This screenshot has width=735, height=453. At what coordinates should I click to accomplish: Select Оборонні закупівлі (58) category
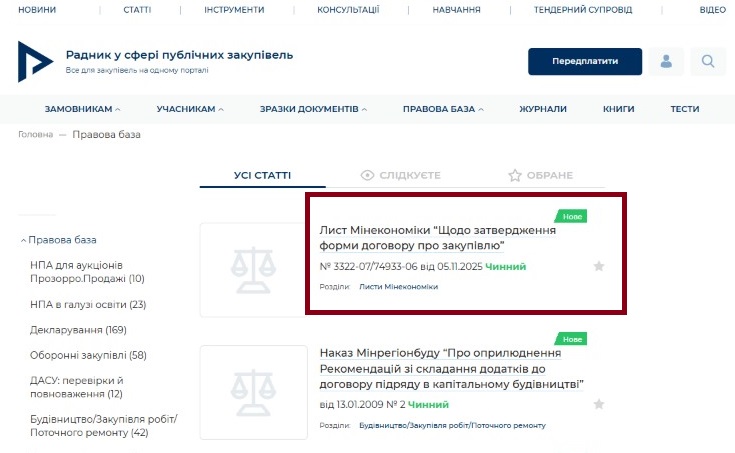(x=88, y=355)
